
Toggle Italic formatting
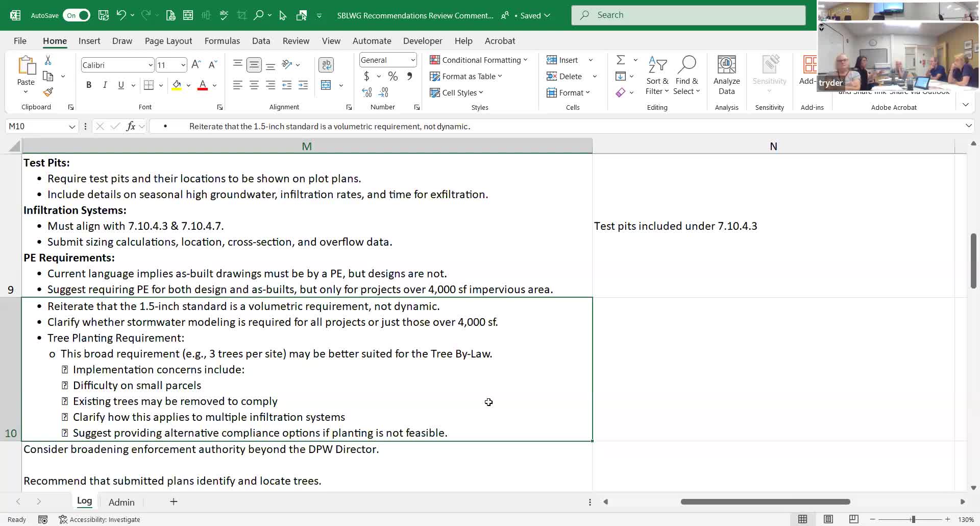[x=105, y=85]
